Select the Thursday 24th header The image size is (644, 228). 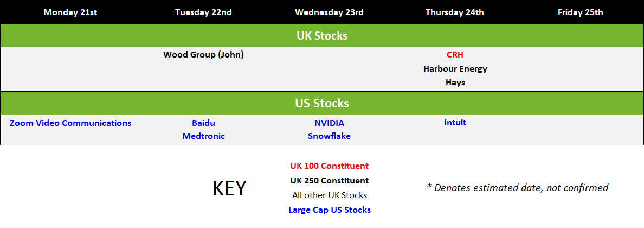[455, 12]
